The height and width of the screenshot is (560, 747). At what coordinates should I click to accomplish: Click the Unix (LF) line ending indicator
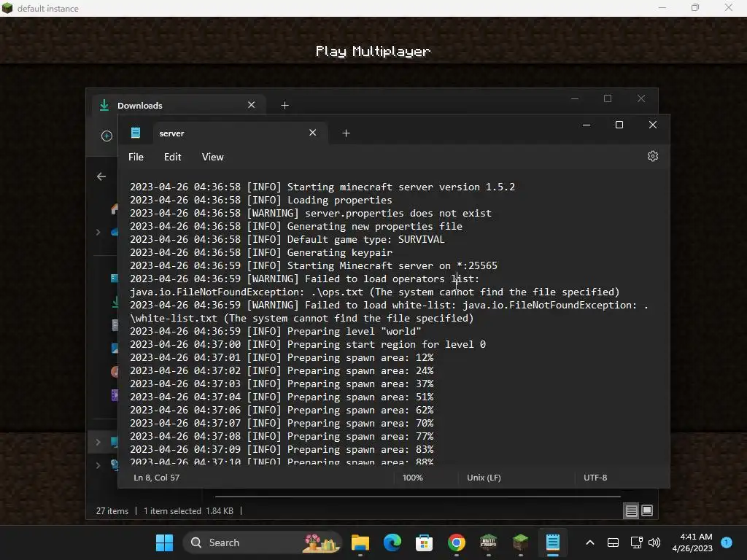point(484,478)
